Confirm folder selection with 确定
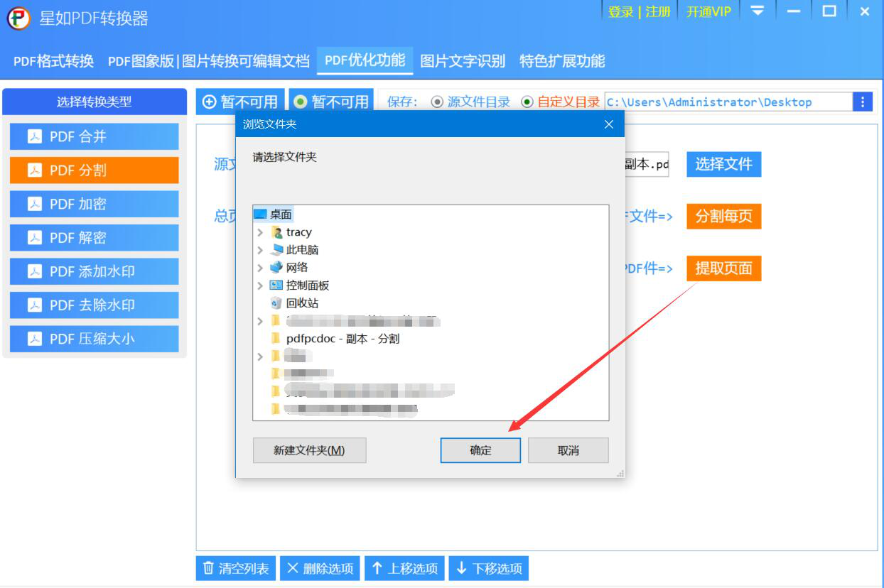The width and height of the screenshot is (884, 588). click(480, 450)
